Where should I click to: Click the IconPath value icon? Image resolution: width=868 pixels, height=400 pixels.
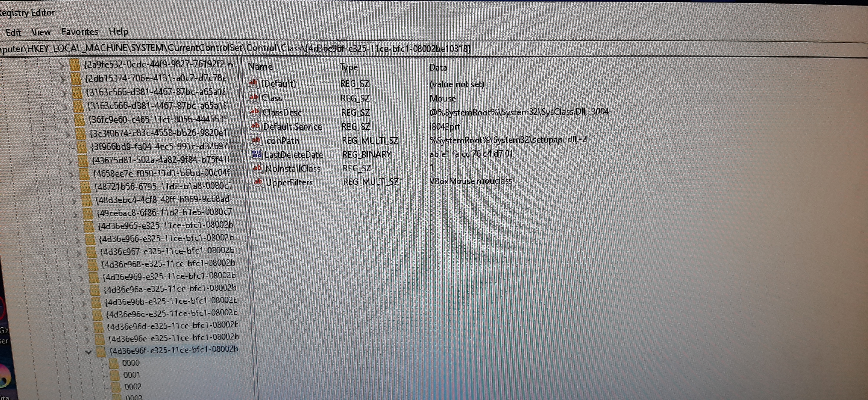coord(256,140)
